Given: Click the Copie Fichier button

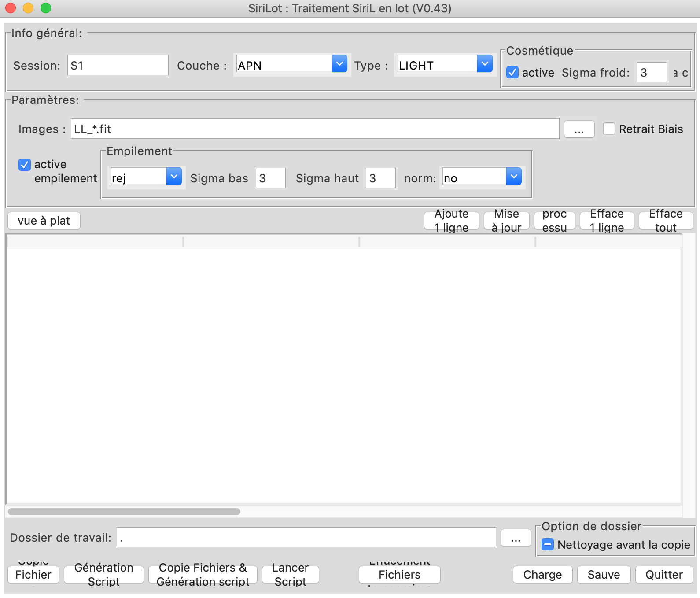Looking at the screenshot, I should [x=33, y=575].
